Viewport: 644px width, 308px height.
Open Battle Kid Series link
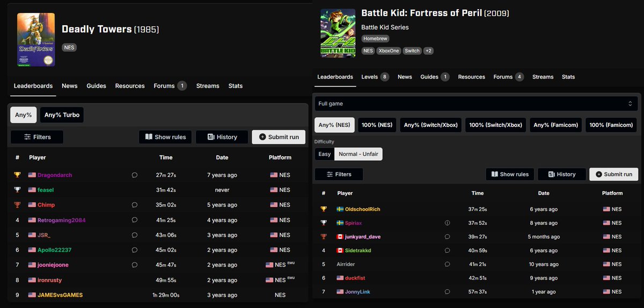tap(385, 27)
